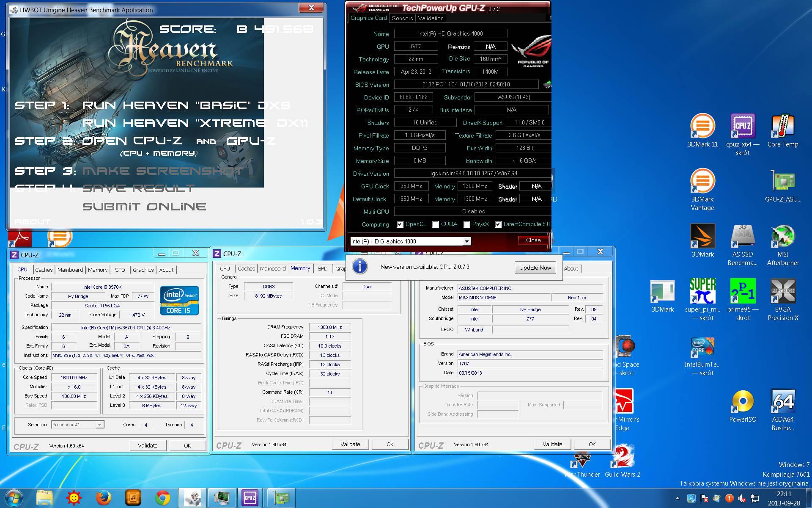Image resolution: width=812 pixels, height=508 pixels.
Task: Open the SPD tab in middle CPU-Z
Action: 323,268
